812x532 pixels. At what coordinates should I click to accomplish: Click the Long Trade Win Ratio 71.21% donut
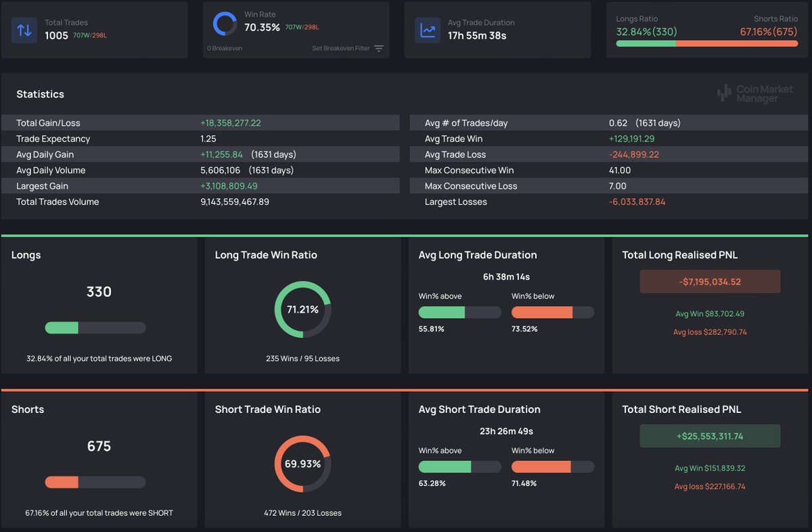tap(302, 309)
